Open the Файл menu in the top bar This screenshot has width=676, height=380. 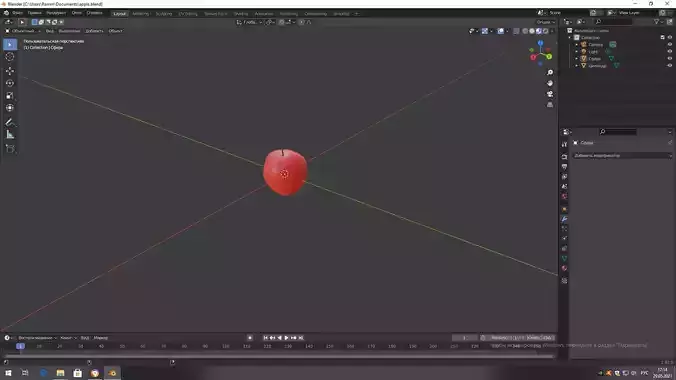click(x=18, y=13)
